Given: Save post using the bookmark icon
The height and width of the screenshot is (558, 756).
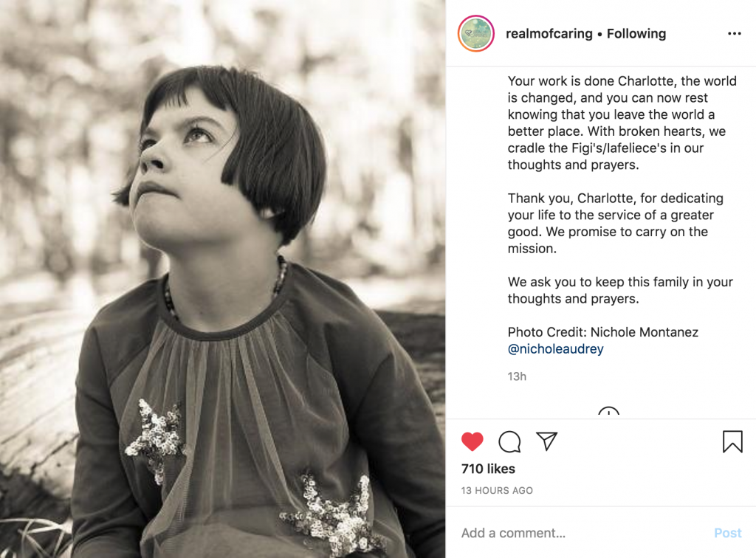Looking at the screenshot, I should click(732, 442).
